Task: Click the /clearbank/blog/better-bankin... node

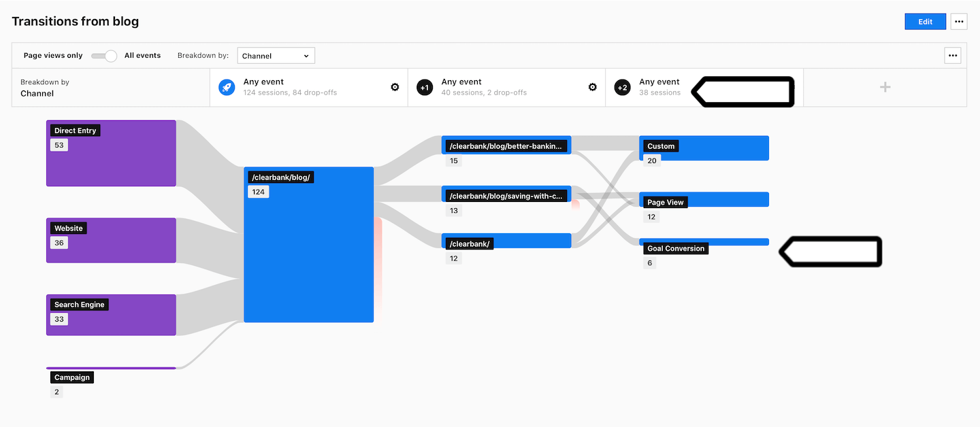Action: [506, 145]
